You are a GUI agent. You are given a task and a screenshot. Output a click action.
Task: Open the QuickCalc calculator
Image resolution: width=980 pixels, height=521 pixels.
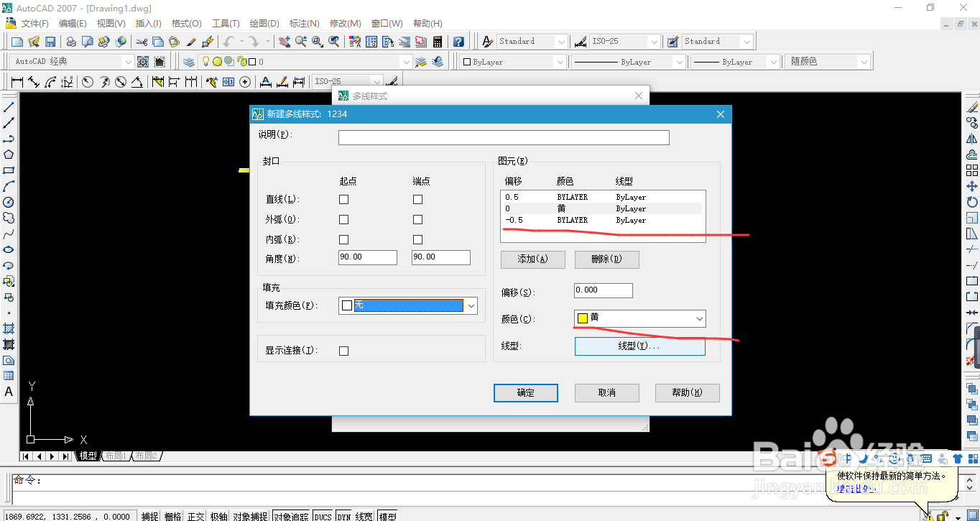(x=437, y=42)
